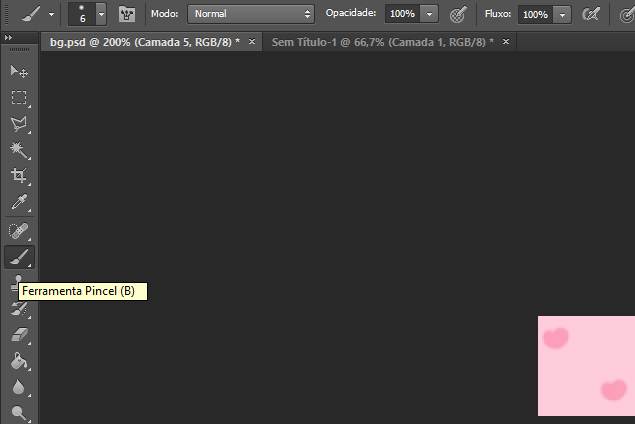Close the bg.psd document tab

(x=252, y=41)
